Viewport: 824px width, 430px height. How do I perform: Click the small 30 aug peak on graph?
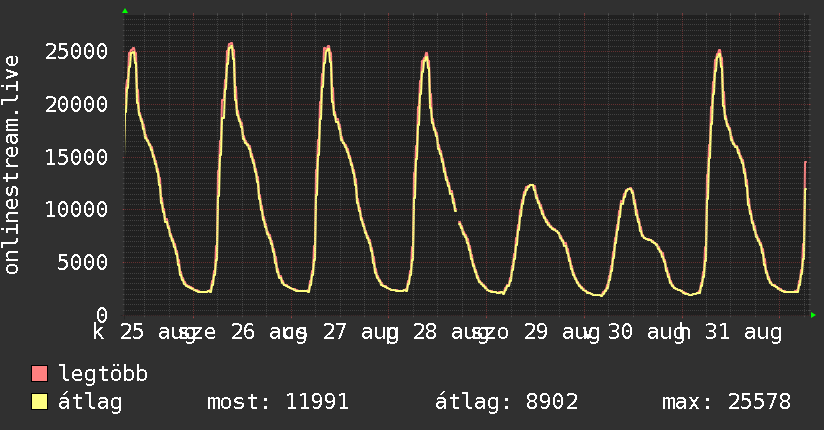629,189
